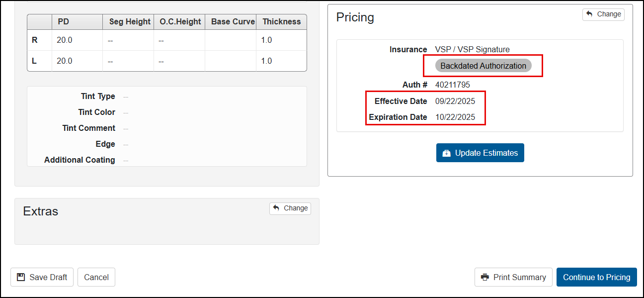Click the back-arrow icon on Pricing's Change button
The image size is (644, 298).
[x=589, y=14]
